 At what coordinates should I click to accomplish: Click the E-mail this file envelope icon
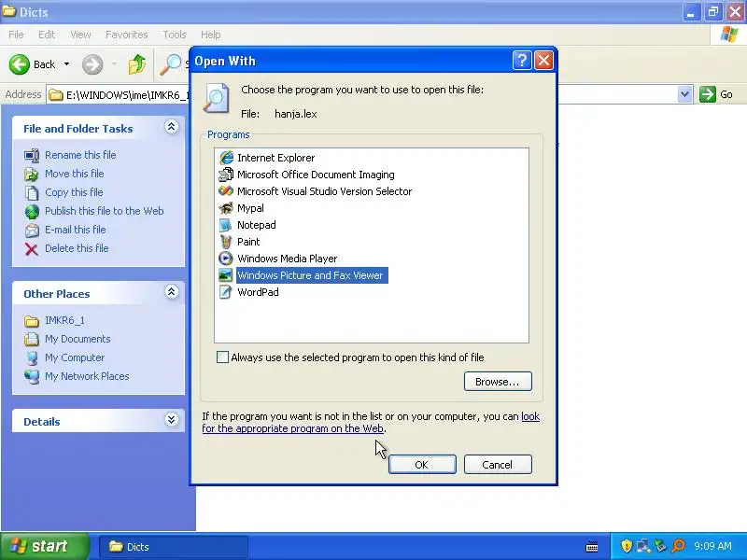(32, 230)
